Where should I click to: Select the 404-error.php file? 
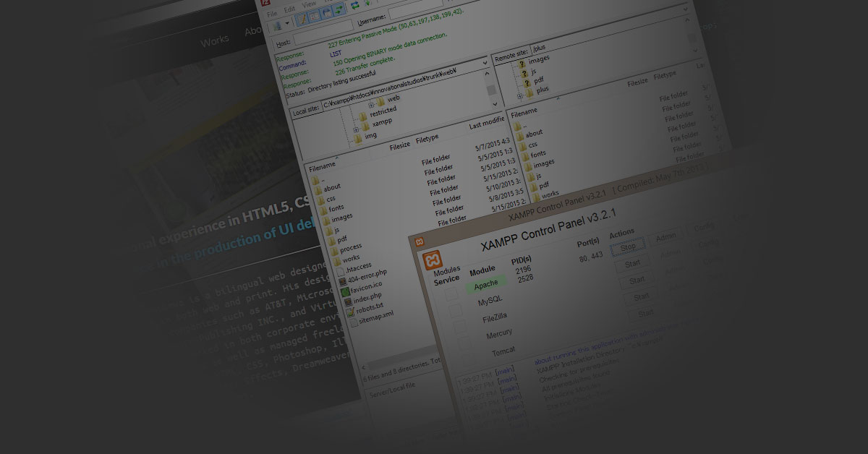click(x=365, y=276)
